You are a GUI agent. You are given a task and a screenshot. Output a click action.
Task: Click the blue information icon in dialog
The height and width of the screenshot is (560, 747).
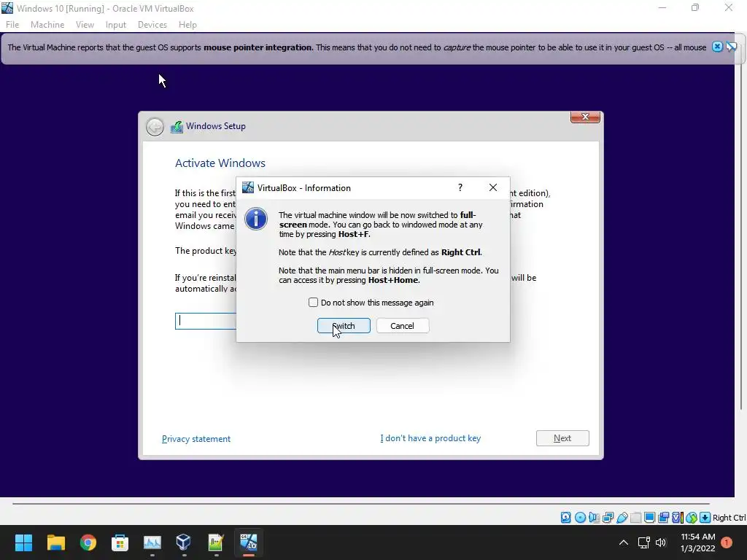point(256,219)
